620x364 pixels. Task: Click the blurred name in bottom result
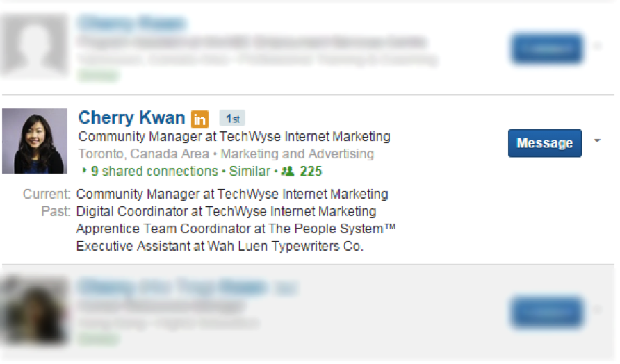coord(172,287)
